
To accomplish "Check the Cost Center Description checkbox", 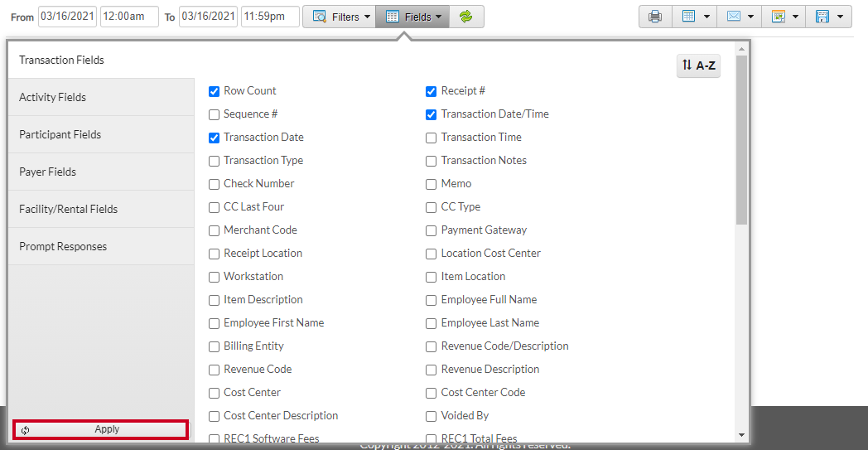I will coord(215,416).
